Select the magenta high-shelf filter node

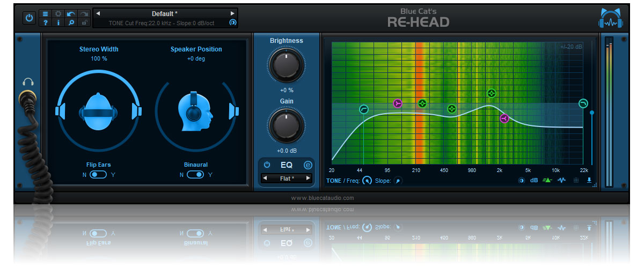click(x=504, y=118)
